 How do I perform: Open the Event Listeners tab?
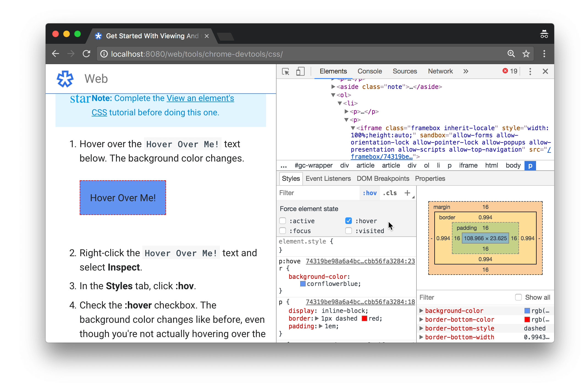pyautogui.click(x=328, y=178)
